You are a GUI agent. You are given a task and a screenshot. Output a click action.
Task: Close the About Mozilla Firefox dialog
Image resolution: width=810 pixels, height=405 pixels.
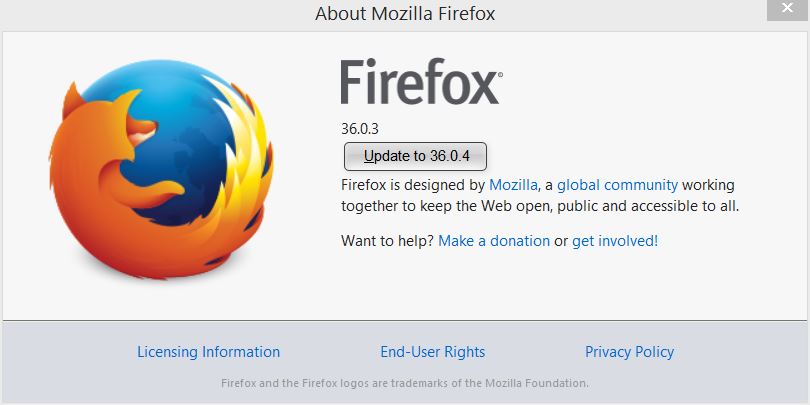click(x=787, y=9)
